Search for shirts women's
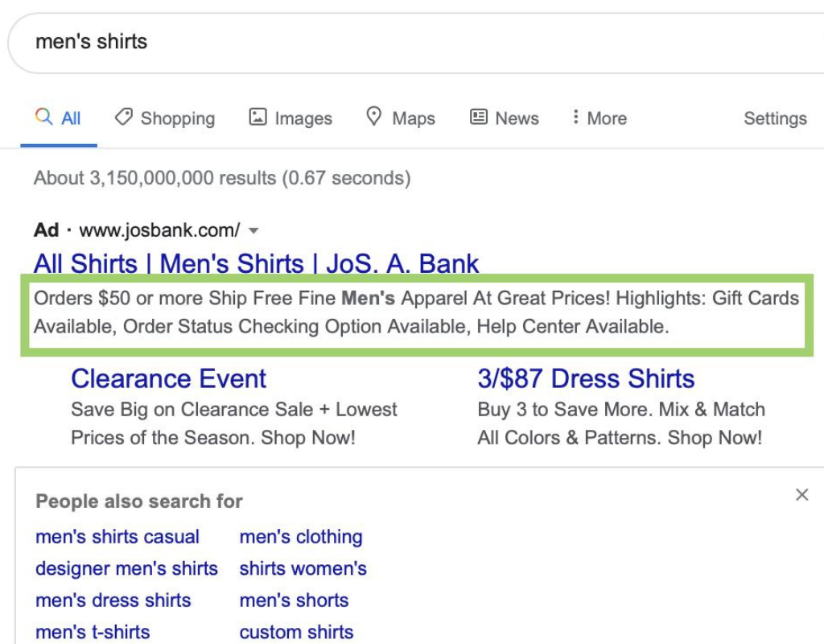Screen dimensions: 824x644 [x=303, y=569]
